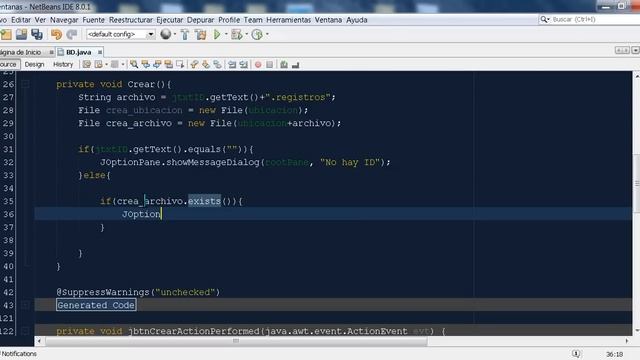Toggle Bookmark on current line
Screen dimensions: 640x360
pos(218,64)
